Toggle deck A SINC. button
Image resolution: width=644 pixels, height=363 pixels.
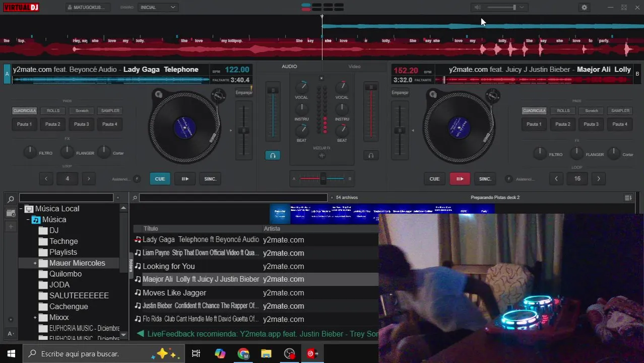(210, 179)
